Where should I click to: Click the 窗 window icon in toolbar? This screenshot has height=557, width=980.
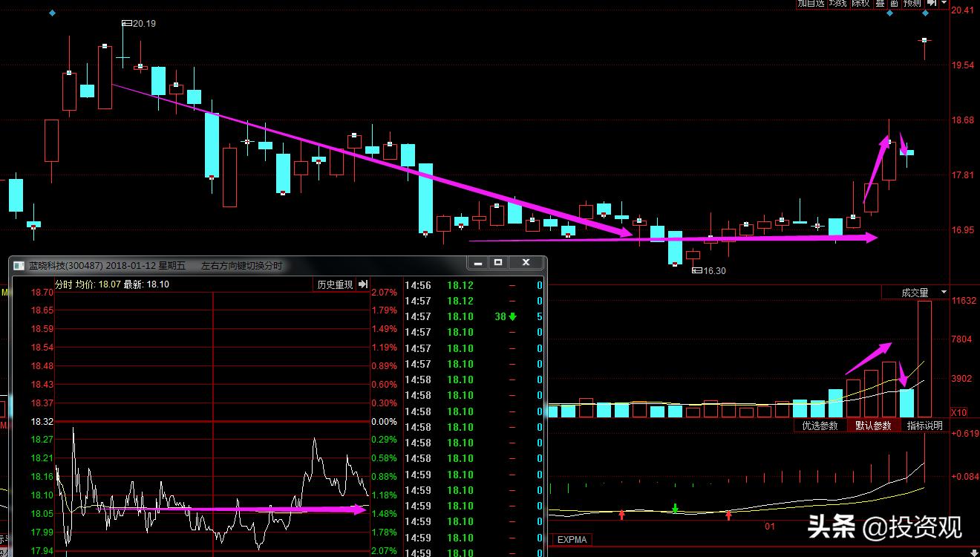[894, 4]
